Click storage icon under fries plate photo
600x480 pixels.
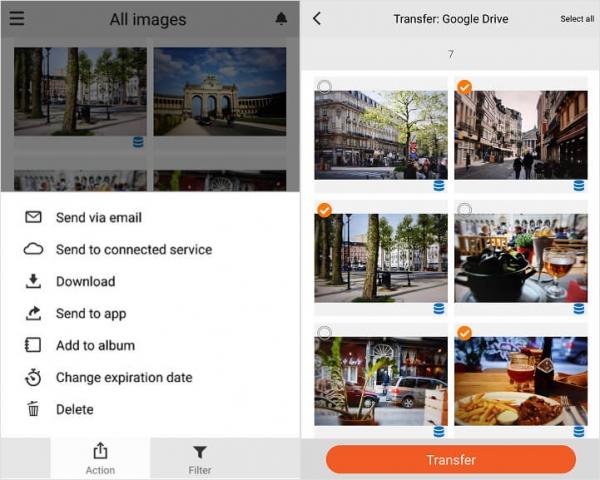click(579, 432)
